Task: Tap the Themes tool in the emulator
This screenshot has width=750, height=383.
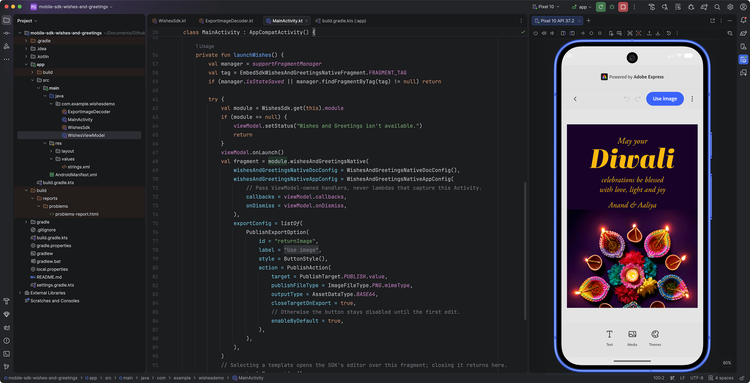Action: 655,338
